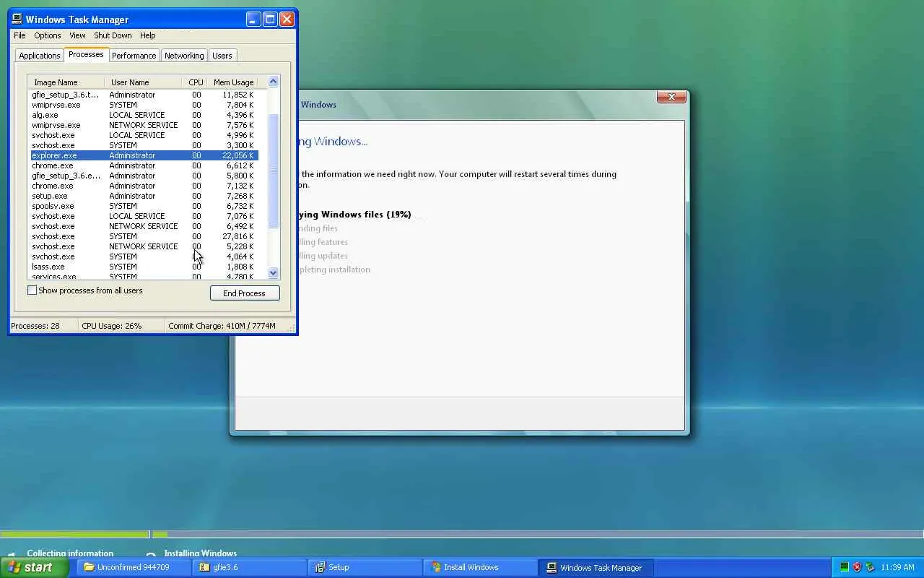
Task: Select the explorer.exe process row
Action: 143,155
